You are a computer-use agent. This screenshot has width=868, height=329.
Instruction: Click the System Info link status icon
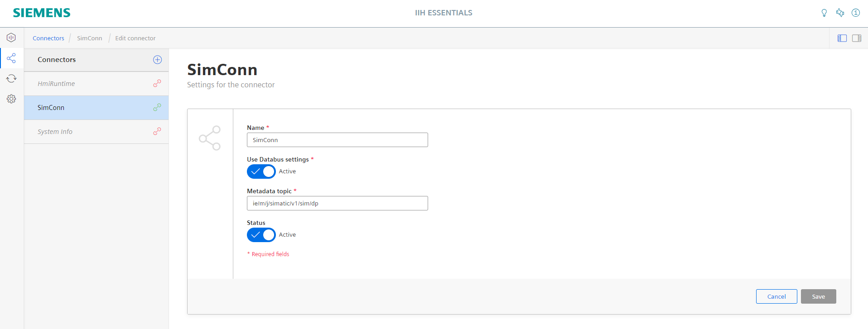(x=157, y=131)
